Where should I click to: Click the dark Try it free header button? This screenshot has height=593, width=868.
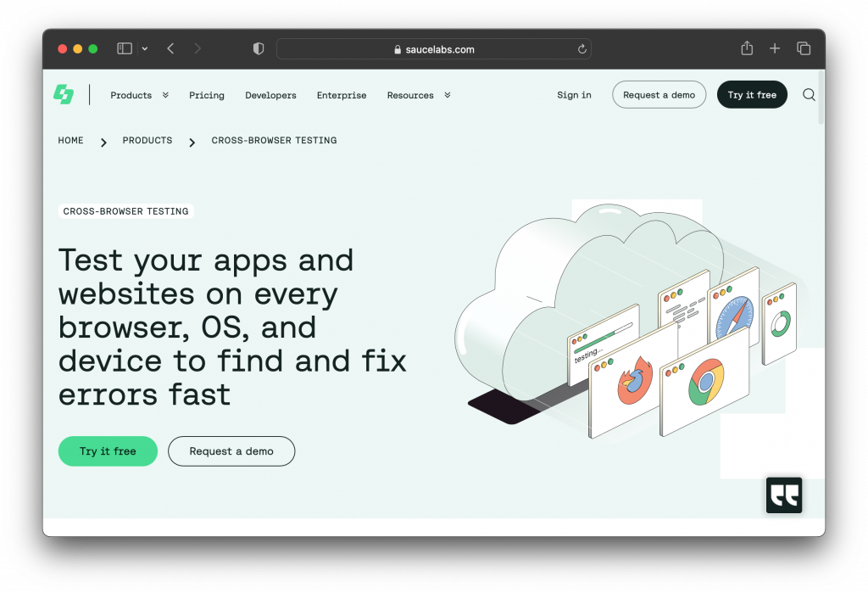click(752, 95)
